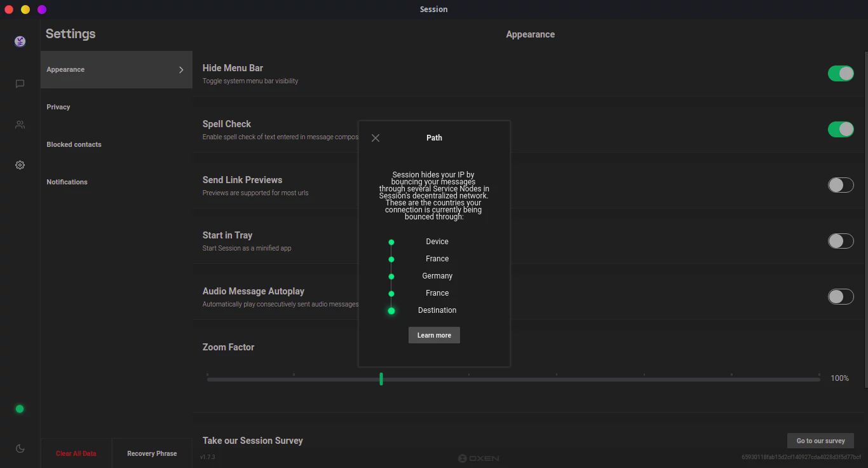Open the contacts icon in sidebar
Screen dimensions: 868x468
click(x=20, y=125)
